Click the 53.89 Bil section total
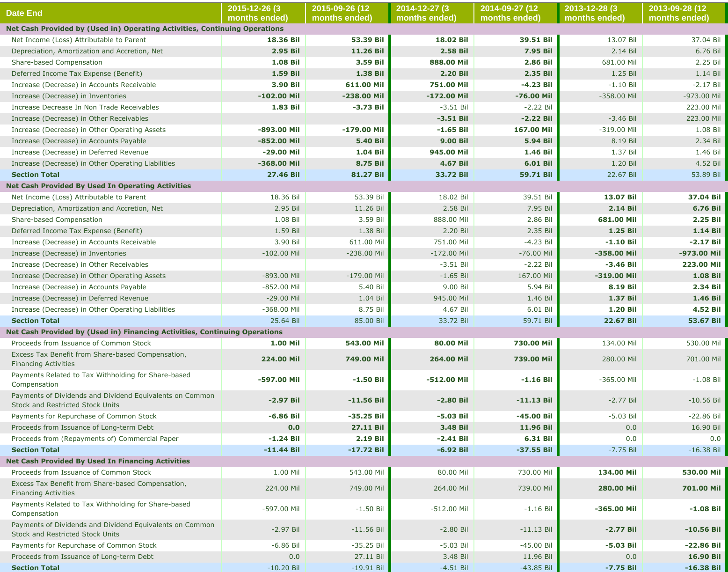 (706, 175)
